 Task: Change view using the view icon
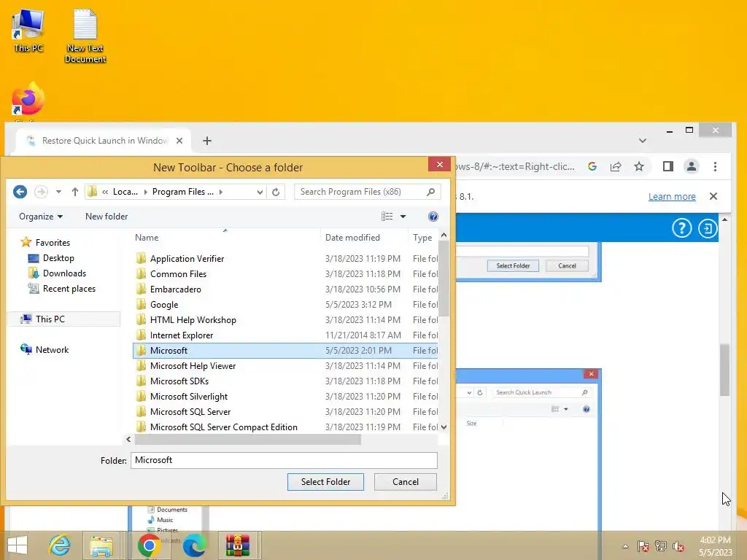[x=387, y=217]
